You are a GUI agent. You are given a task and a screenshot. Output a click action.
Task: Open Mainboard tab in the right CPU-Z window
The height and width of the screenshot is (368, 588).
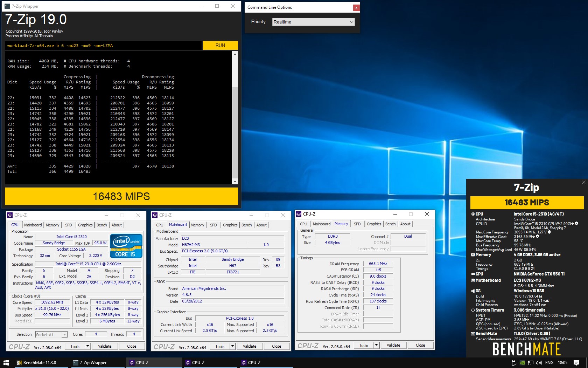click(x=322, y=224)
